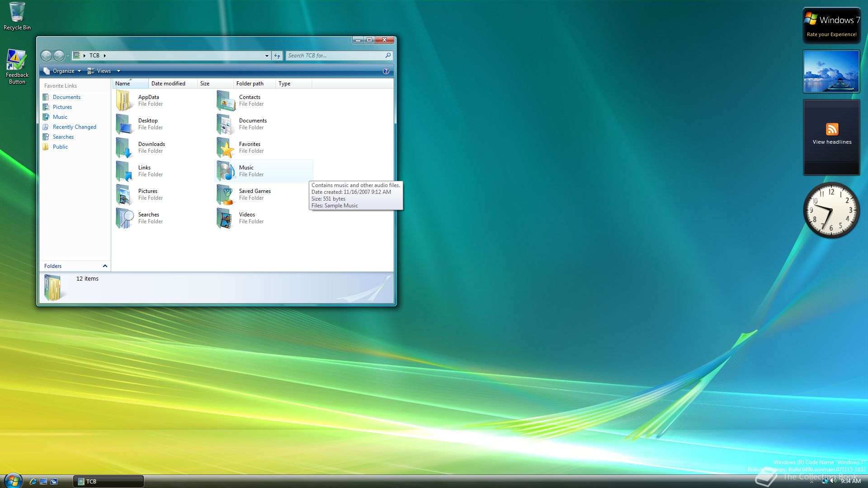Click Switch between windows quick launch icon
Viewport: 868px width, 488px height.
tap(54, 481)
